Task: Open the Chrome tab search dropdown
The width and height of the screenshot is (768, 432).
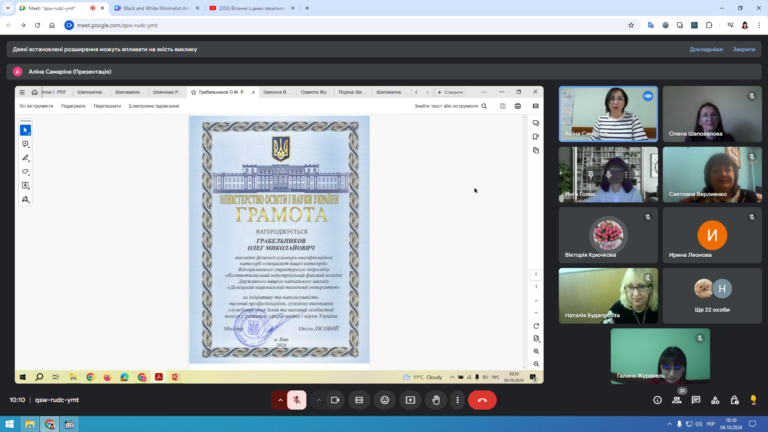Action: pyautogui.click(x=8, y=8)
